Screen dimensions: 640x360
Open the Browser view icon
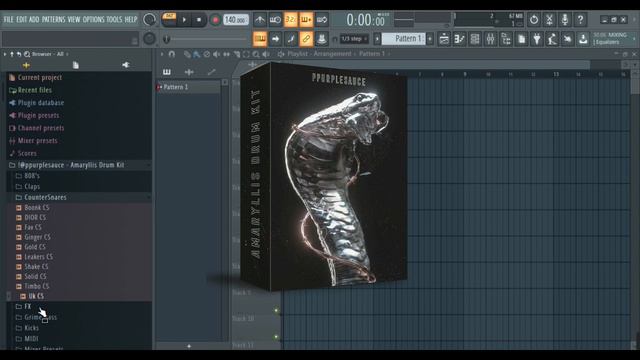click(x=506, y=39)
